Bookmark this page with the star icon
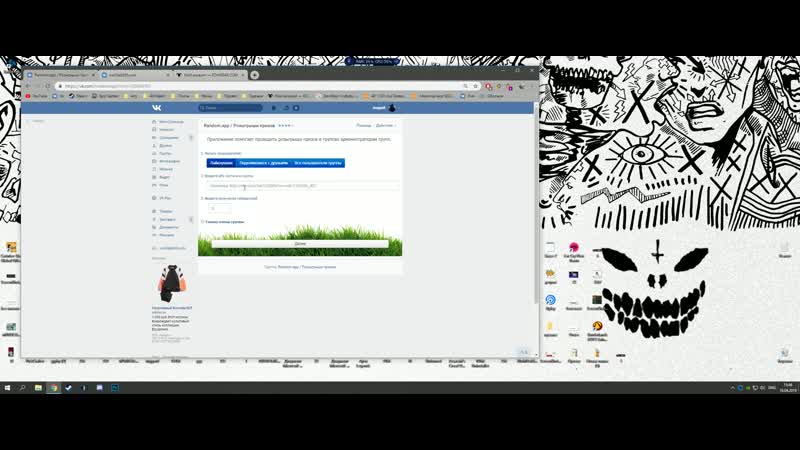The image size is (800, 450). pos(476,86)
